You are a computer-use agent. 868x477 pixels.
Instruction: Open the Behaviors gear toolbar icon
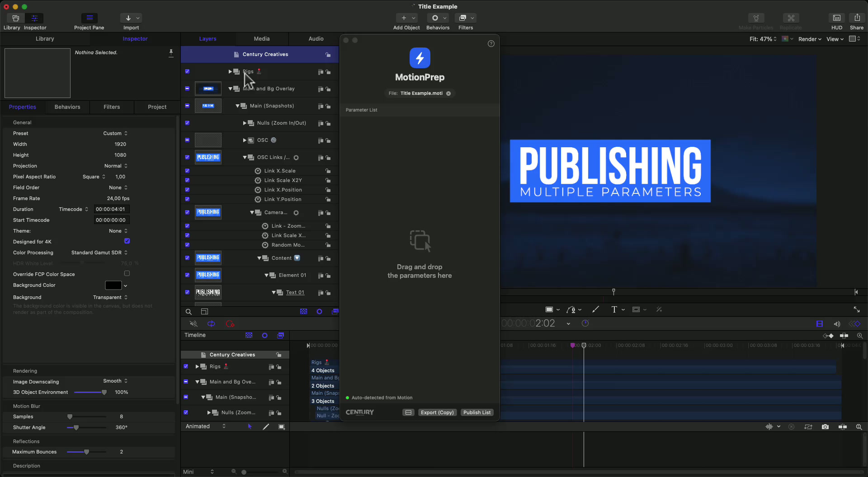435,18
